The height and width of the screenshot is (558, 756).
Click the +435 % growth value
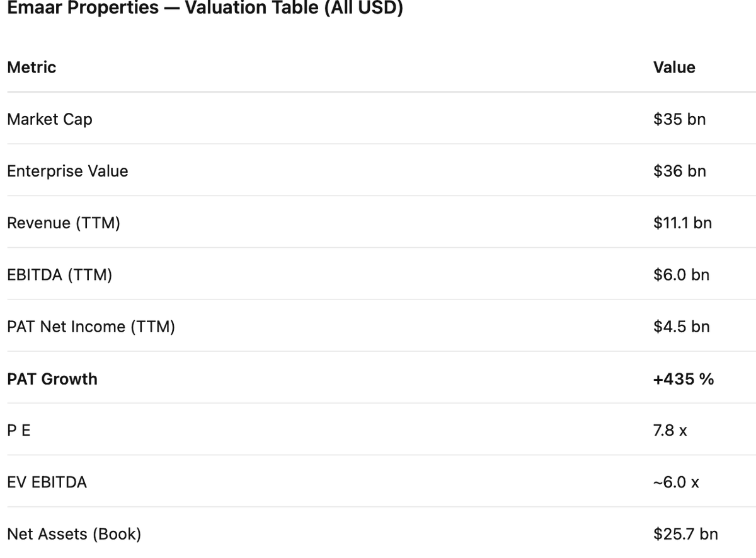(684, 379)
